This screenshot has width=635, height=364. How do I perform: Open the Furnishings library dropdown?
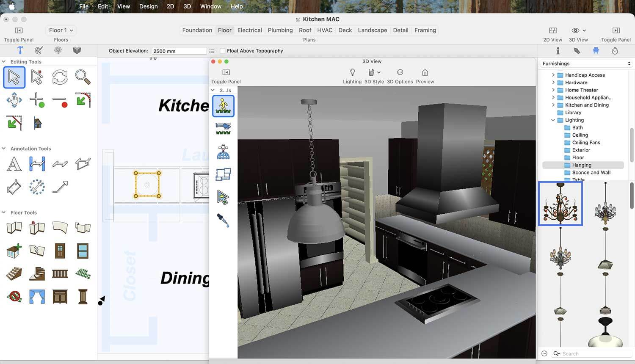[x=586, y=63]
